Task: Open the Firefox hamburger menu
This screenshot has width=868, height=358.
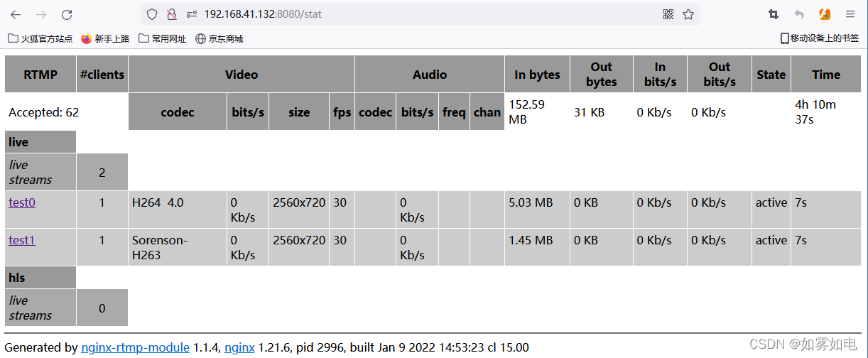Action: (850, 14)
